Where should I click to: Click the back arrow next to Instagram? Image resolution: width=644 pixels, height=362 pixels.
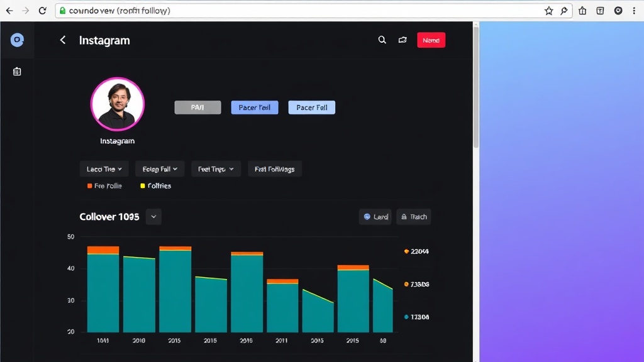coord(62,40)
